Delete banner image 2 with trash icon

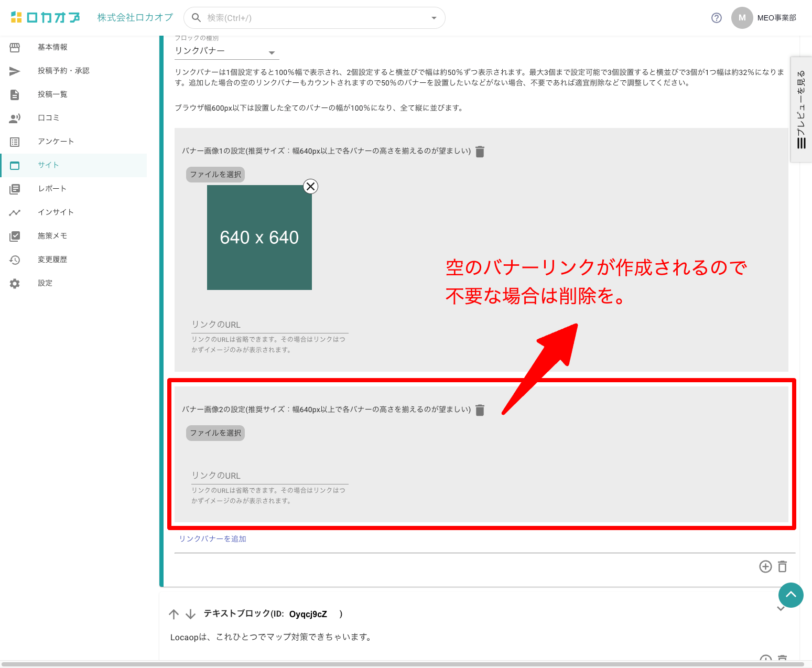(x=480, y=410)
